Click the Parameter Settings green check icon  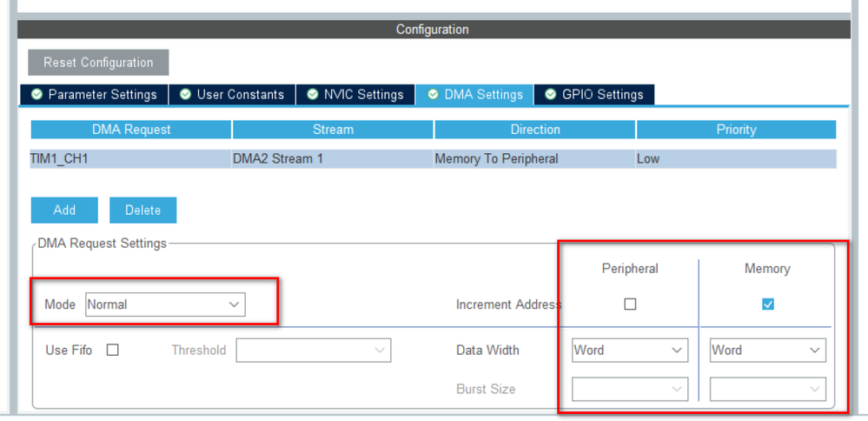click(36, 94)
